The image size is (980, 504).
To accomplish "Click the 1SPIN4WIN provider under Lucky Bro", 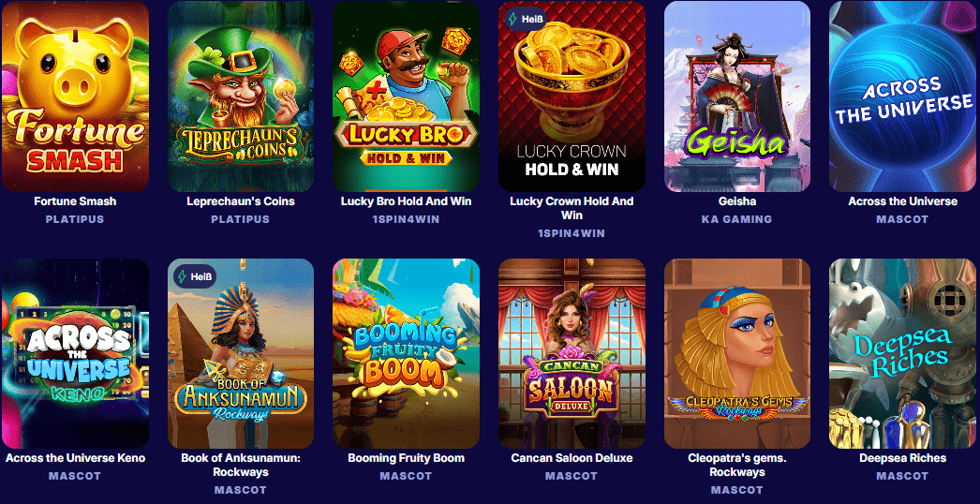I will 407,219.
